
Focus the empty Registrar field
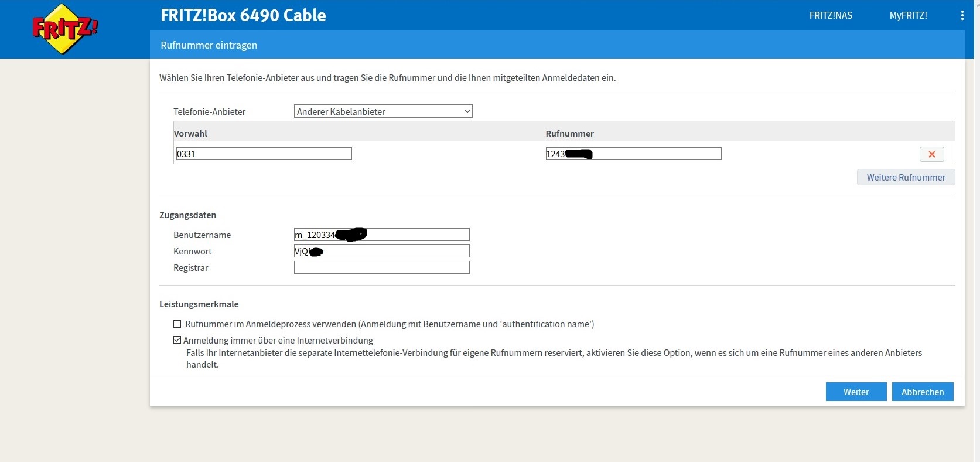381,268
